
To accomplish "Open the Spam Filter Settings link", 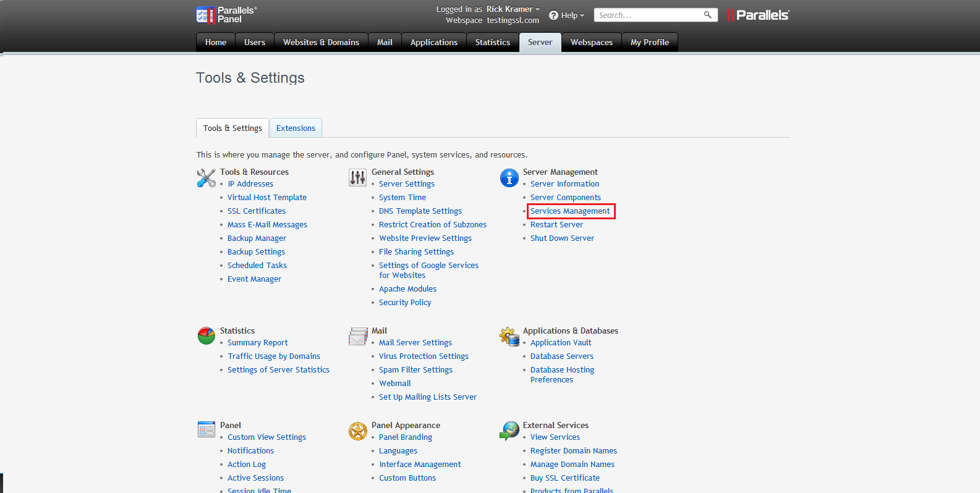I will (415, 370).
